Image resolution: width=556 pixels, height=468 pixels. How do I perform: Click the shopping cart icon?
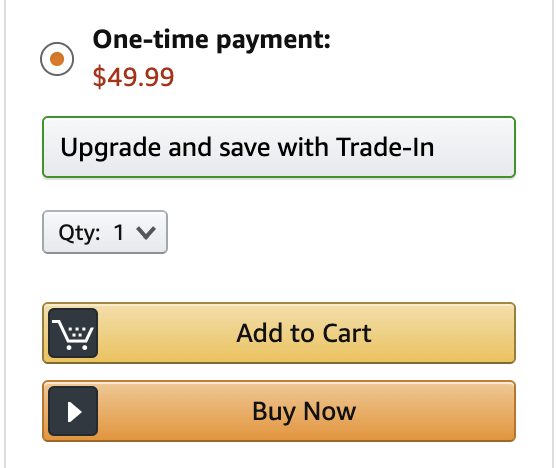(73, 333)
